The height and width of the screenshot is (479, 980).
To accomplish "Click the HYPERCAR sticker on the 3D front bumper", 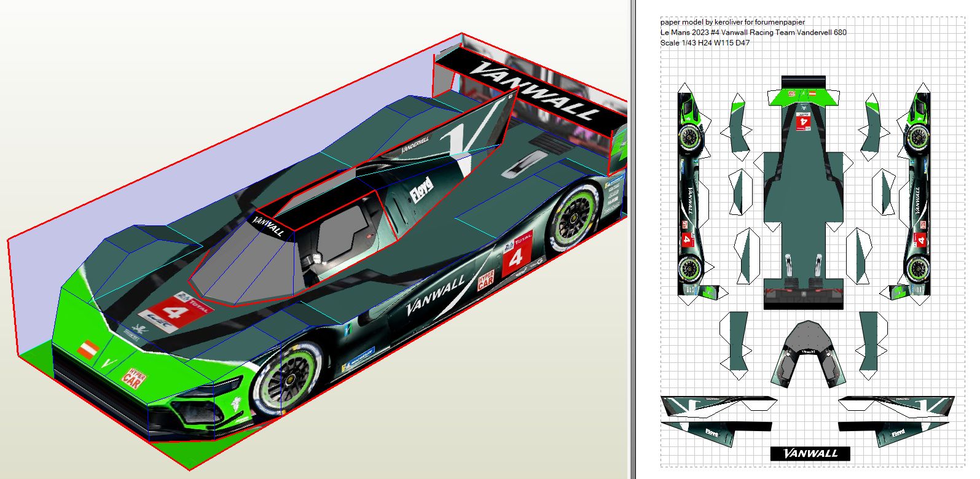I will point(131,377).
